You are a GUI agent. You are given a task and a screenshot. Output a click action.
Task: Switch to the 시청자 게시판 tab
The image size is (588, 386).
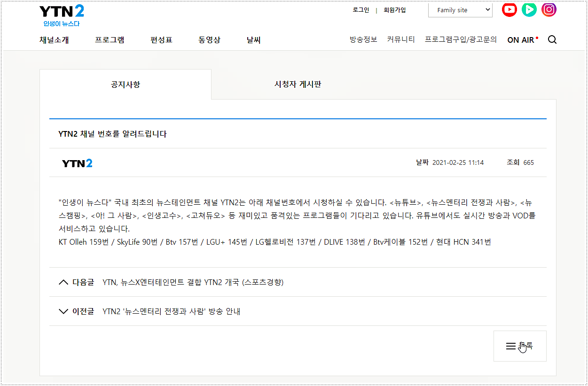(x=298, y=85)
